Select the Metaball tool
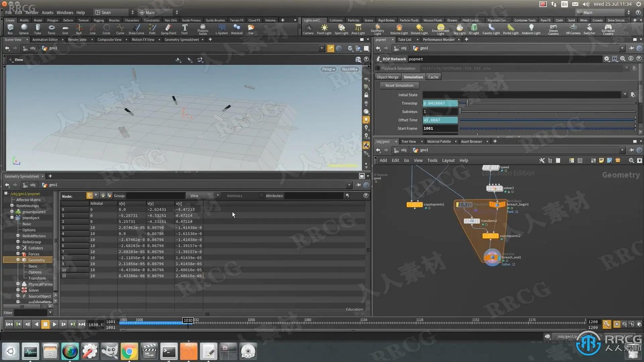644x362 pixels. (237, 29)
